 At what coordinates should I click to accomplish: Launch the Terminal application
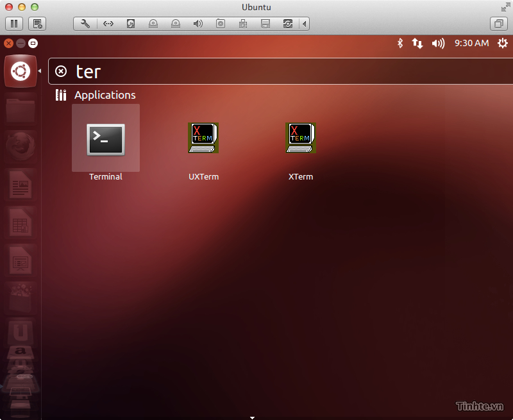pos(106,142)
